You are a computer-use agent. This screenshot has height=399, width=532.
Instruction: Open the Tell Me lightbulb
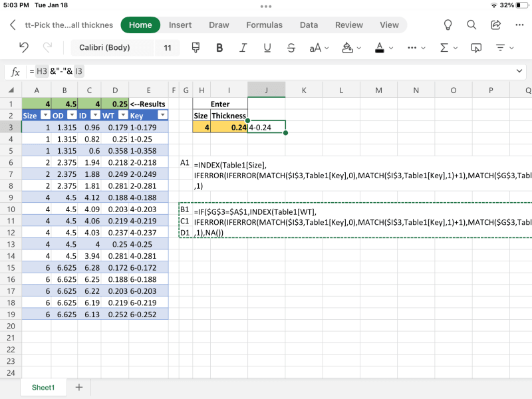(x=448, y=25)
